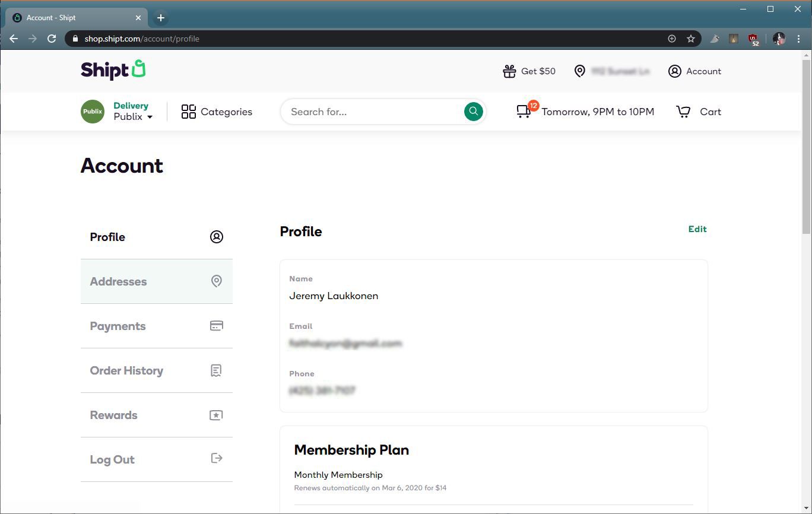Click the Order History receipt icon

(x=217, y=370)
